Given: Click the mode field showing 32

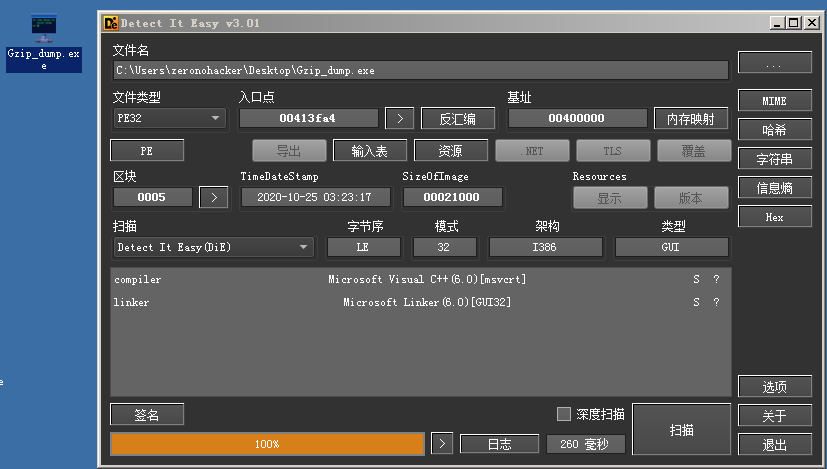Looking at the screenshot, I should coord(445,247).
